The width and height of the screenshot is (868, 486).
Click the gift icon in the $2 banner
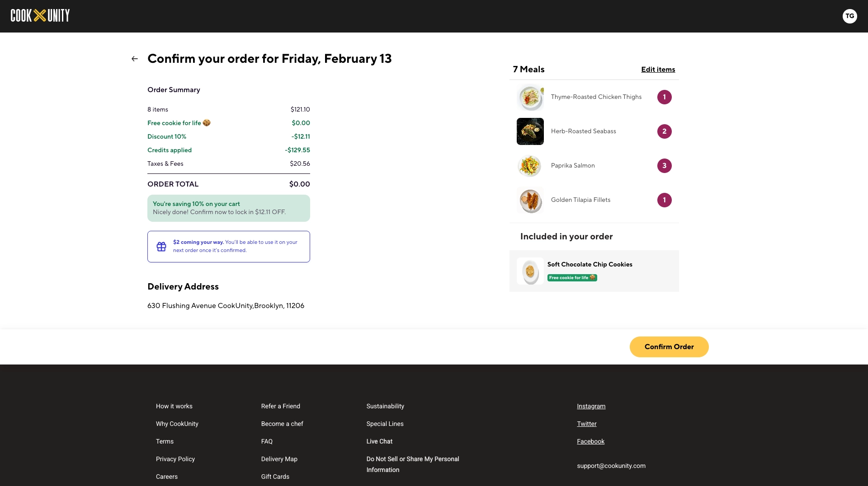pyautogui.click(x=161, y=247)
